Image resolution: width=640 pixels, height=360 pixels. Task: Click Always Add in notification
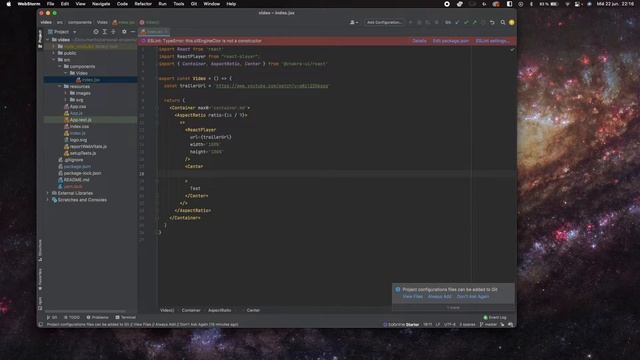point(440,297)
